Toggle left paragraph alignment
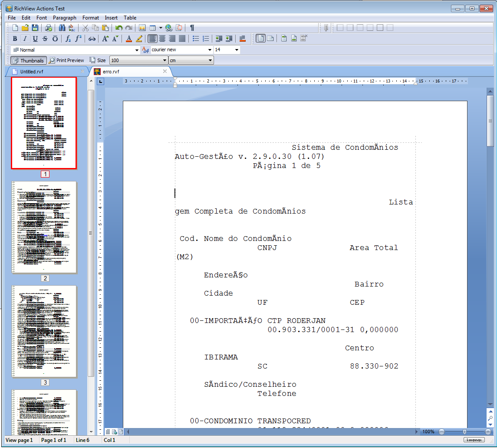This screenshot has width=497, height=448. [152, 39]
